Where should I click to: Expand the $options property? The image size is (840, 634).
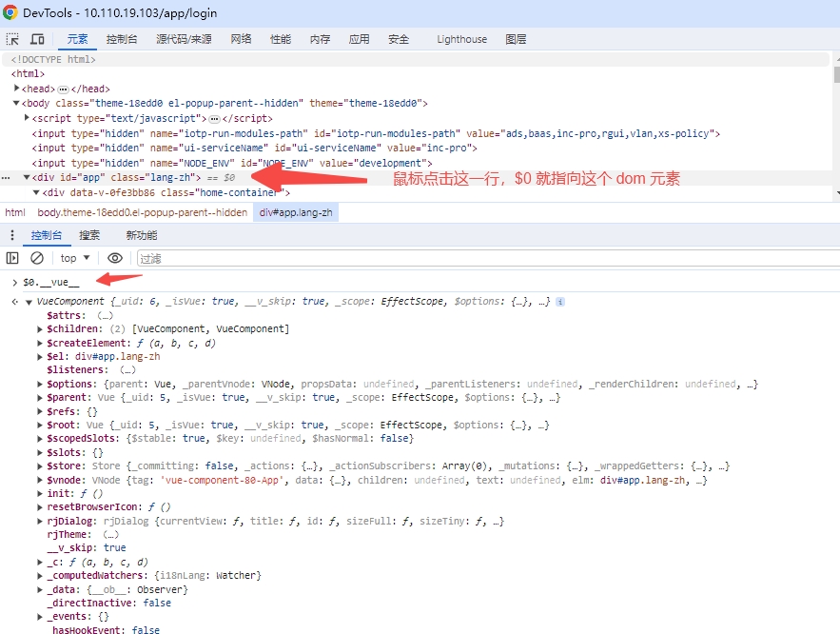tap(40, 384)
